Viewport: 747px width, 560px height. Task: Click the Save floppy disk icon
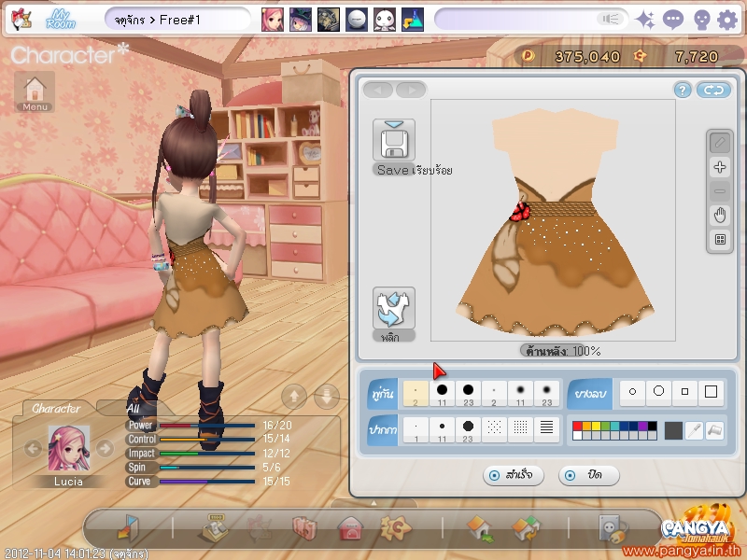pos(394,141)
